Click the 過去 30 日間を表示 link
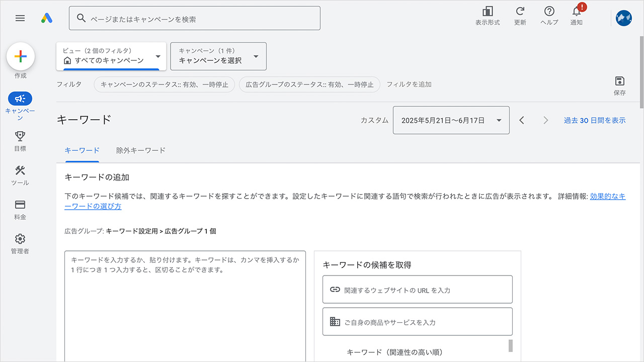Image resolution: width=644 pixels, height=362 pixels. click(595, 120)
